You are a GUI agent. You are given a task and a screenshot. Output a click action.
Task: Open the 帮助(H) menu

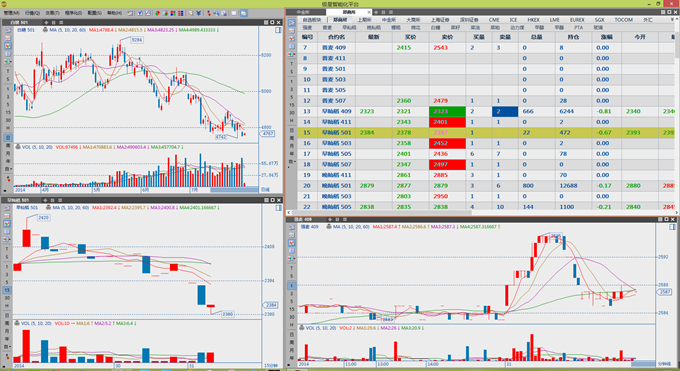pyautogui.click(x=114, y=13)
